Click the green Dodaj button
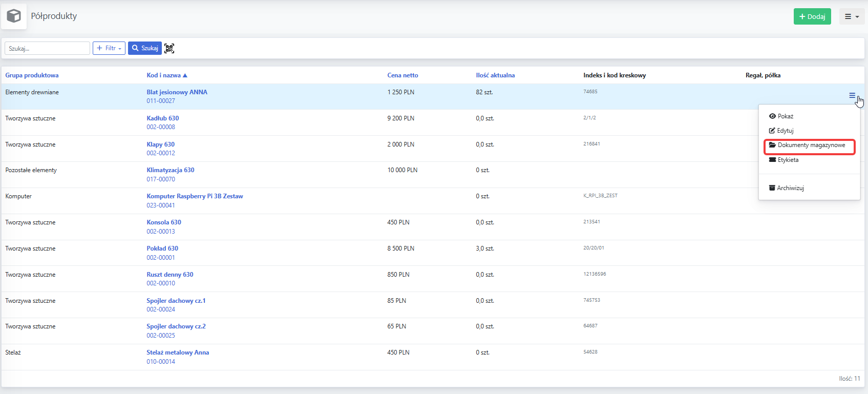The height and width of the screenshot is (394, 868). click(812, 16)
